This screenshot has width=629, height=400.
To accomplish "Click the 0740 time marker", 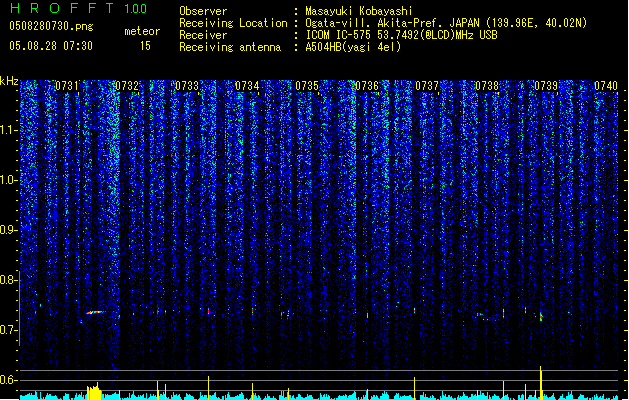I will coord(606,86).
